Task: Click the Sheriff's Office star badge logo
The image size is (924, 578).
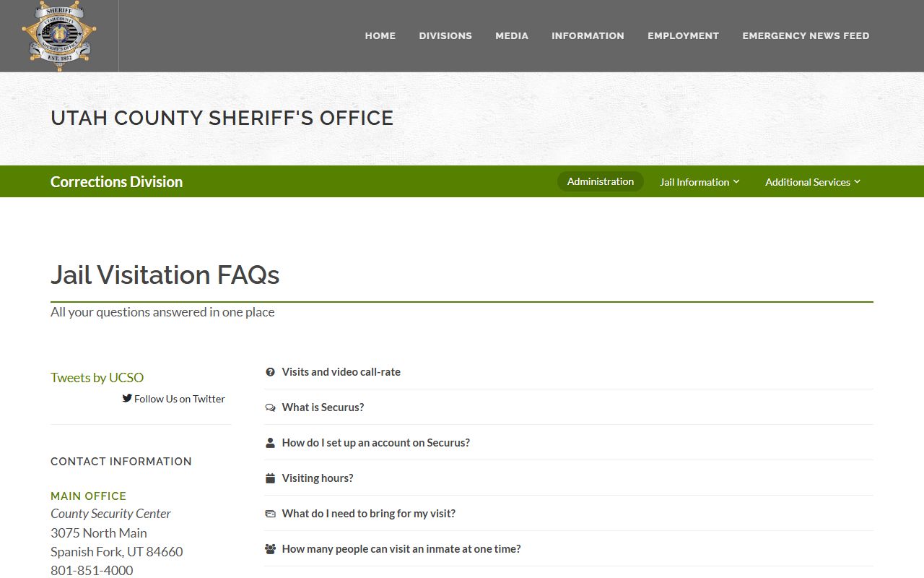Action: [x=59, y=36]
